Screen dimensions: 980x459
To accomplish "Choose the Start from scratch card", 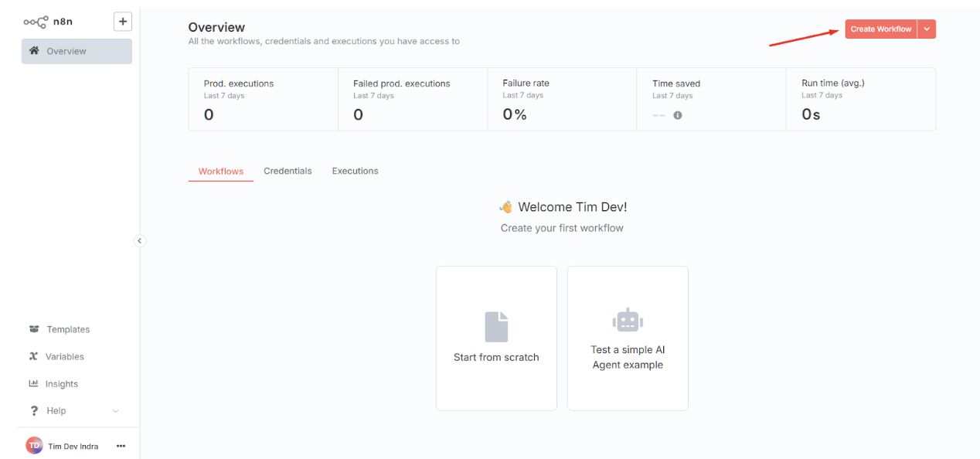I will 496,338.
